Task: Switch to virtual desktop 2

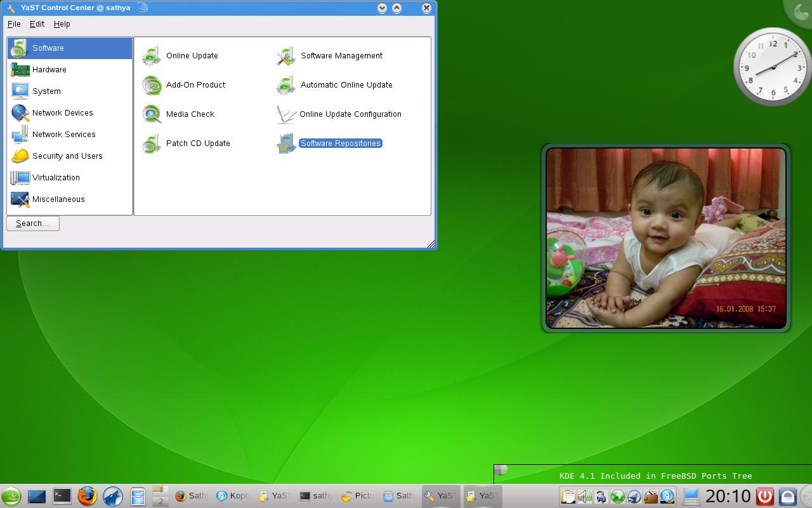Action: click(160, 502)
